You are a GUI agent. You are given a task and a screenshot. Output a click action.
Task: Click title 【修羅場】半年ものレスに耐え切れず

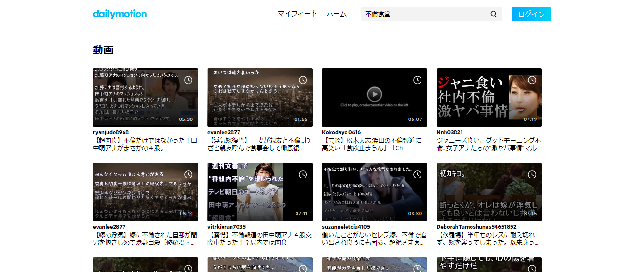[x=487, y=238]
